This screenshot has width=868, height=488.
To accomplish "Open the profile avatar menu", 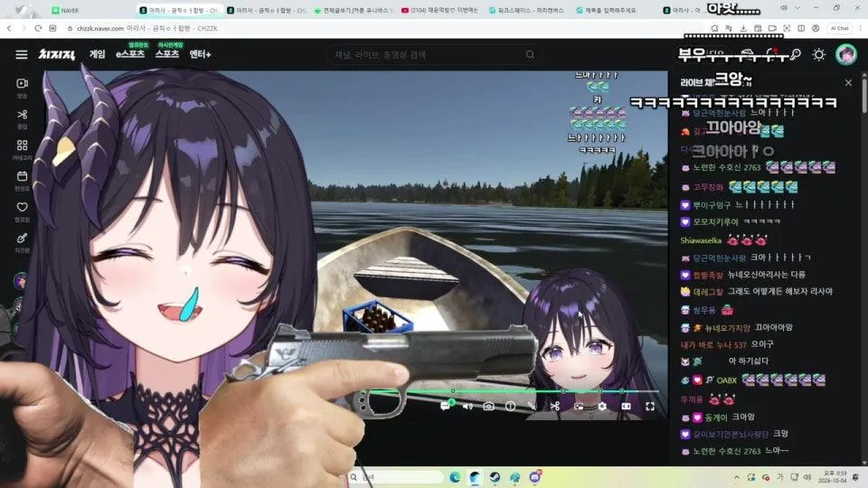I will pos(846,54).
